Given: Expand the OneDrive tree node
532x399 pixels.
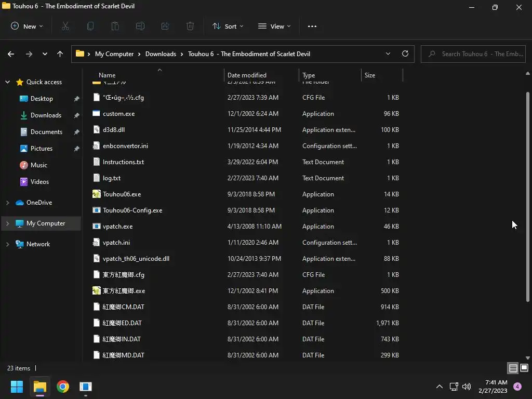Looking at the screenshot, I should pyautogui.click(x=7, y=203).
